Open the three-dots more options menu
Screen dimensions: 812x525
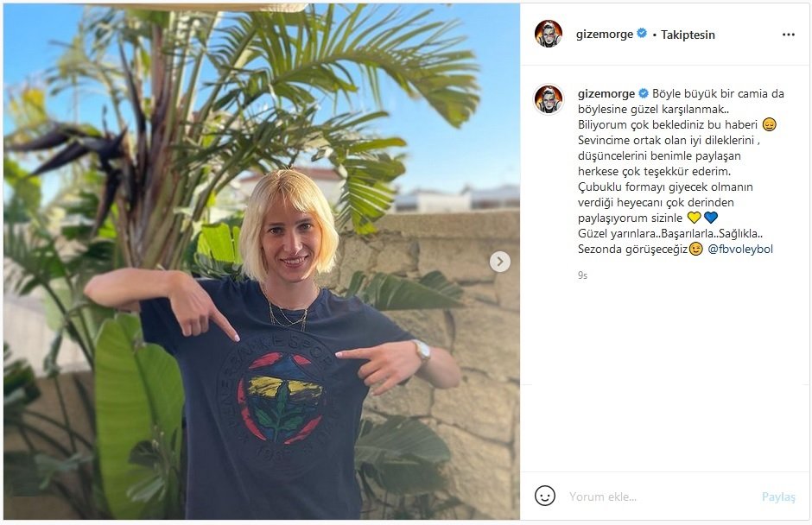click(x=788, y=35)
